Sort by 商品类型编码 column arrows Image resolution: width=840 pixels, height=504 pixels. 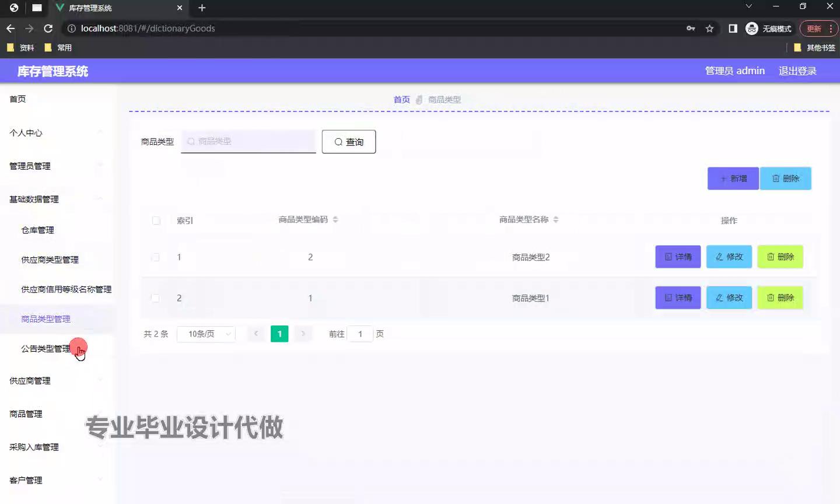335,220
